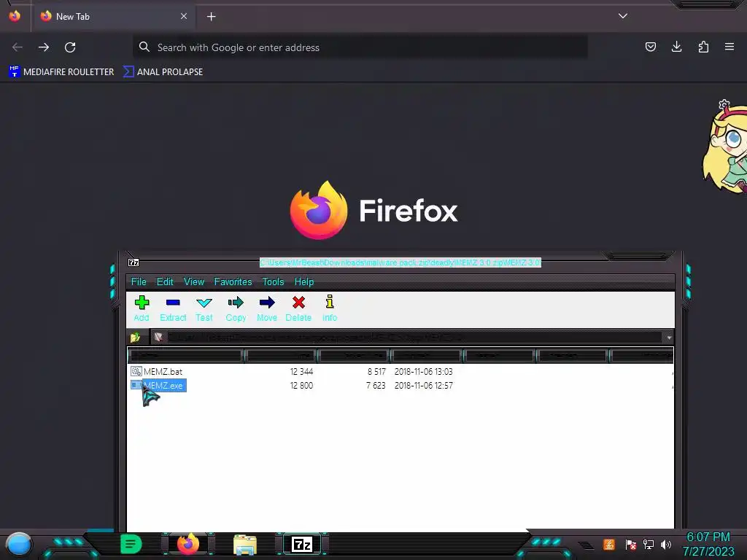Screen dimensions: 747x560
Task: Open new tab with plus button
Action: [x=211, y=17]
